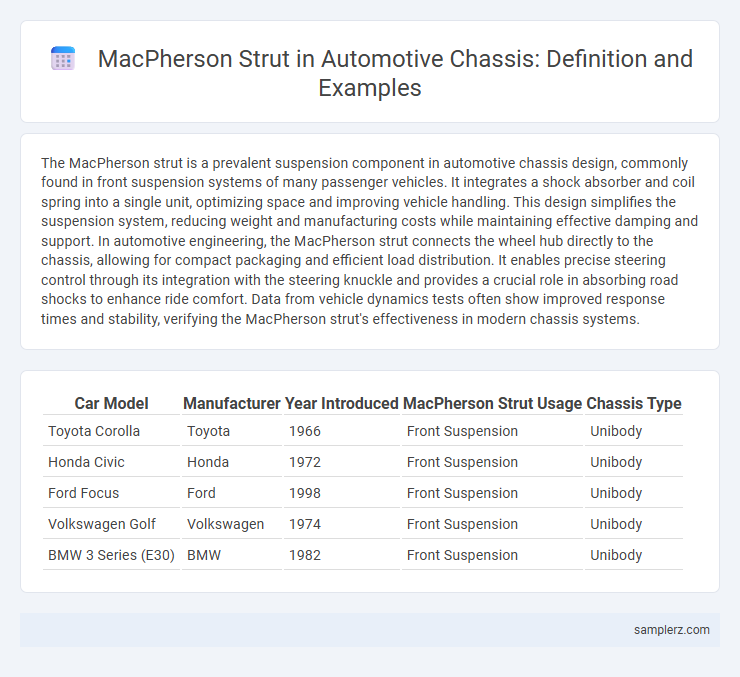Image resolution: width=740 pixels, height=677 pixels.
Task: Click the Year Introduced column header
Action: (342, 403)
